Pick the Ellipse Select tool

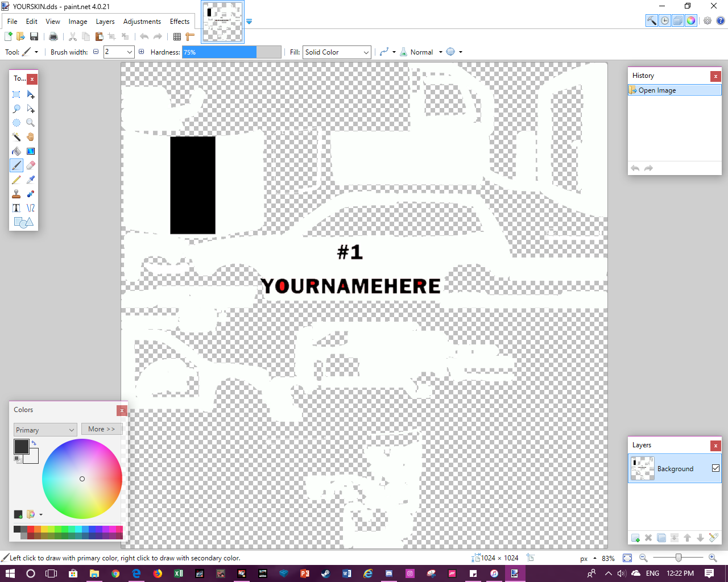16,123
